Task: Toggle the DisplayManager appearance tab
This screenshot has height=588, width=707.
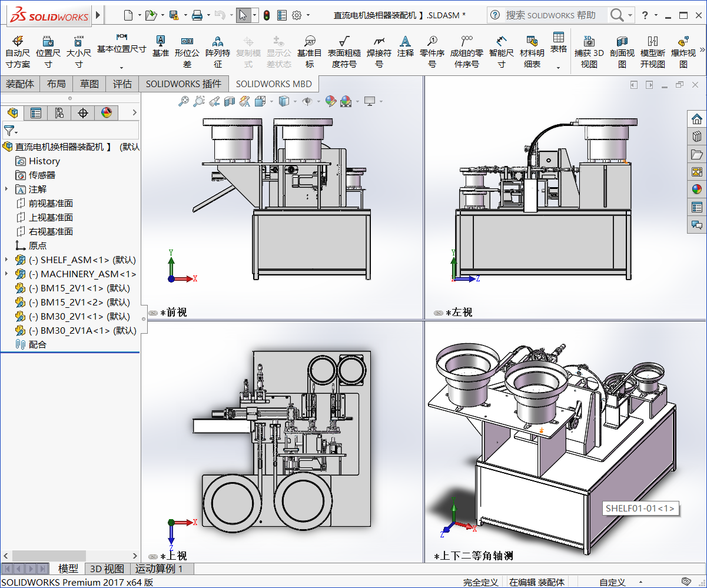Action: [107, 112]
